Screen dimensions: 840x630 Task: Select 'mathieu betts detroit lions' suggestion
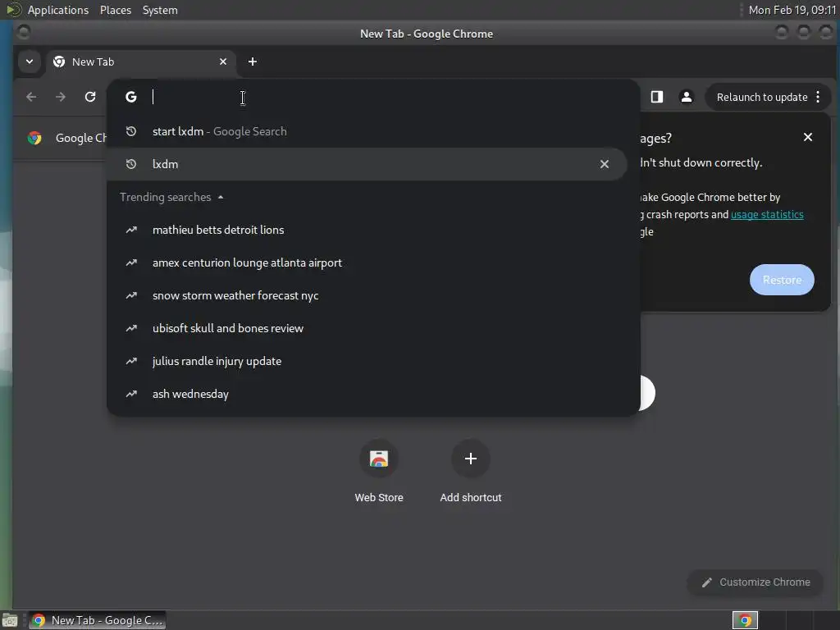(x=367, y=230)
